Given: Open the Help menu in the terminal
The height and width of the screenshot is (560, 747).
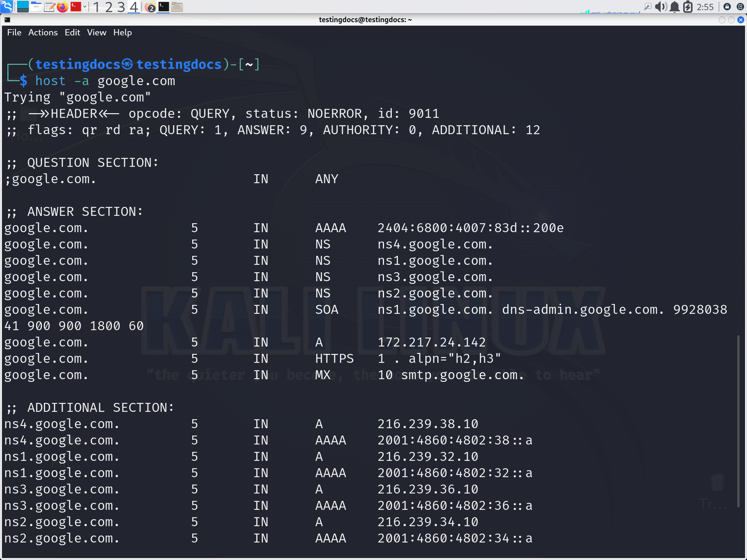Looking at the screenshot, I should [x=123, y=32].
